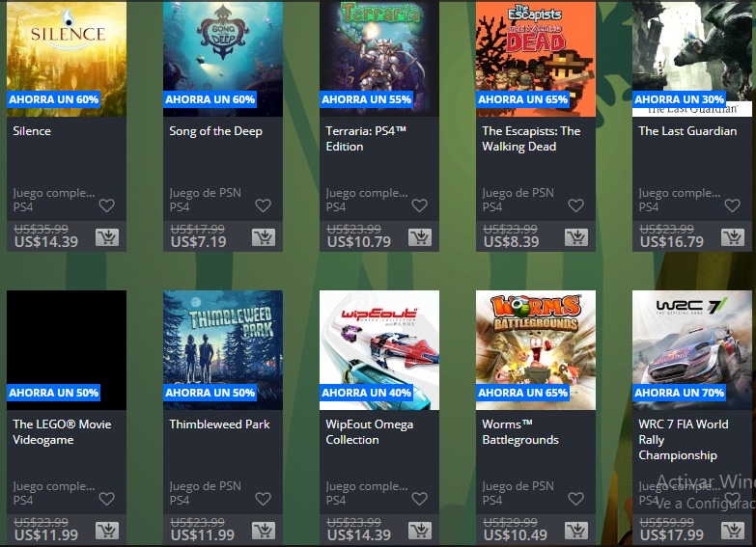756x547 pixels.
Task: Toggle wishlist heart for Thimbleweed Park
Action: (x=263, y=499)
